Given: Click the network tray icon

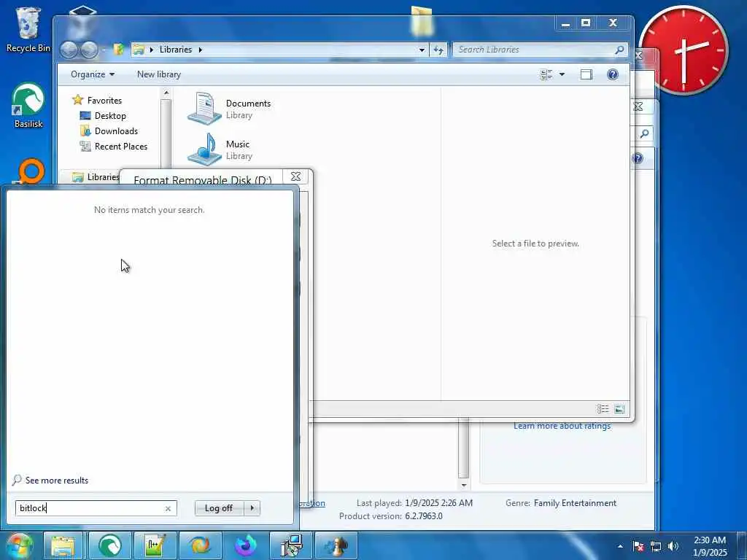Looking at the screenshot, I should [x=656, y=546].
